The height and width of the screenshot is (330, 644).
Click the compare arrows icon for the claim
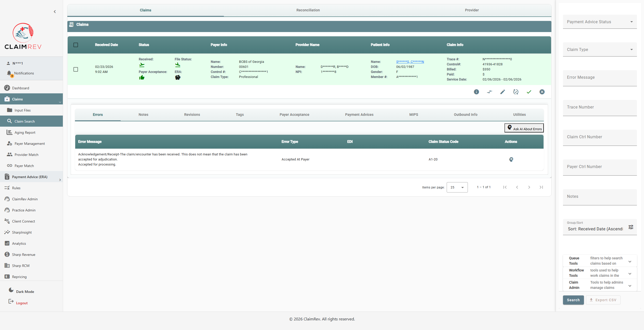pos(489,92)
